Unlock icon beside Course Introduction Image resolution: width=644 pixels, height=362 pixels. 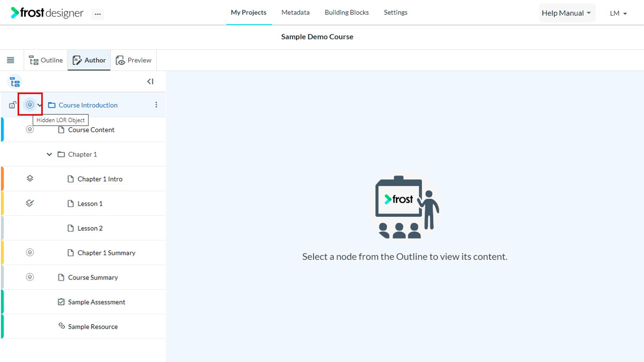point(13,105)
